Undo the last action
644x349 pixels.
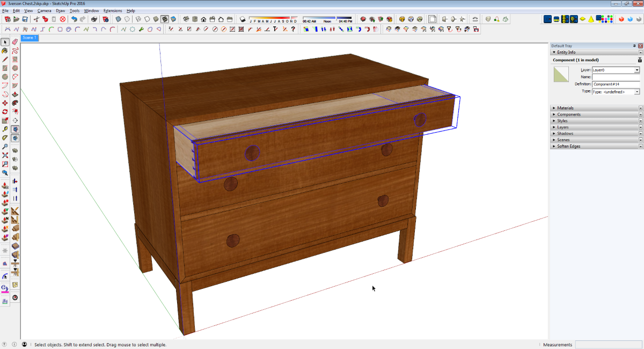click(74, 19)
